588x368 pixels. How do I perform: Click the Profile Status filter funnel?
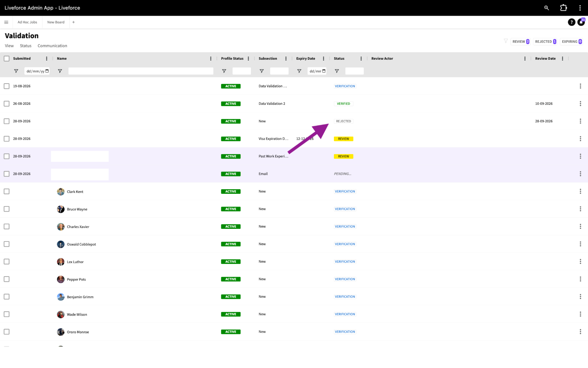pyautogui.click(x=224, y=71)
